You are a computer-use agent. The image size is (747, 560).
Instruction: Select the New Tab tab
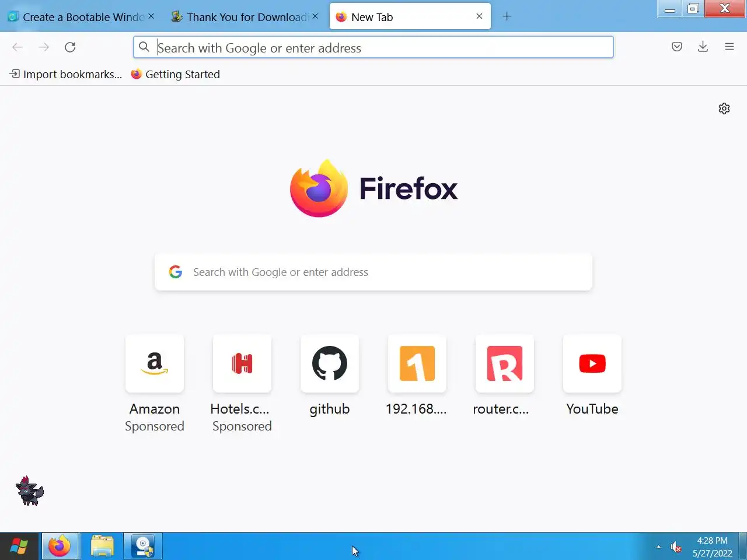[410, 17]
